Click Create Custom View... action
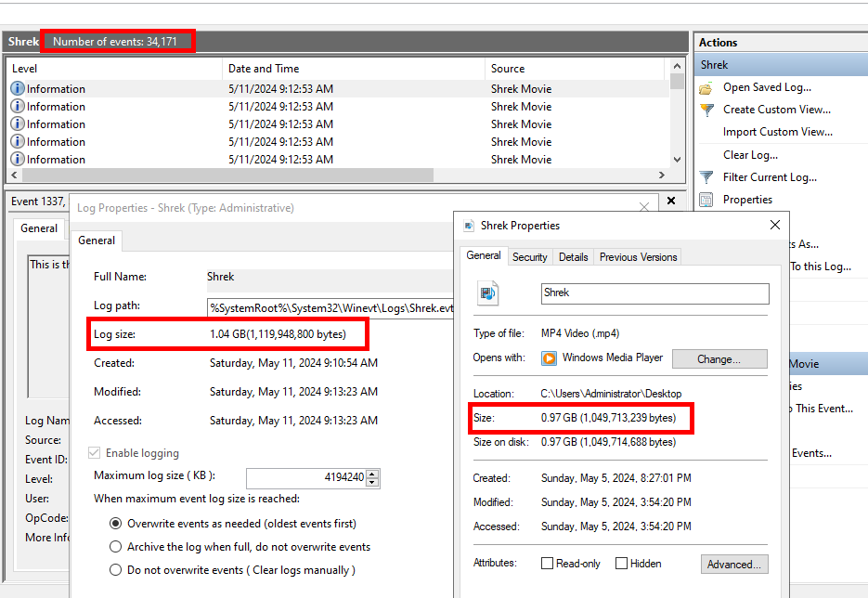This screenshot has height=598, width=868. tap(777, 110)
